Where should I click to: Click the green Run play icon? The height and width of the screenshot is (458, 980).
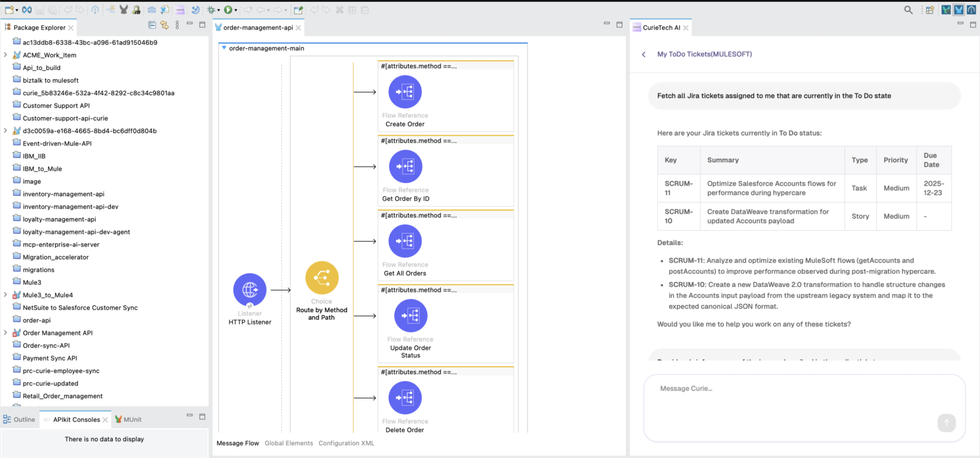[228, 10]
